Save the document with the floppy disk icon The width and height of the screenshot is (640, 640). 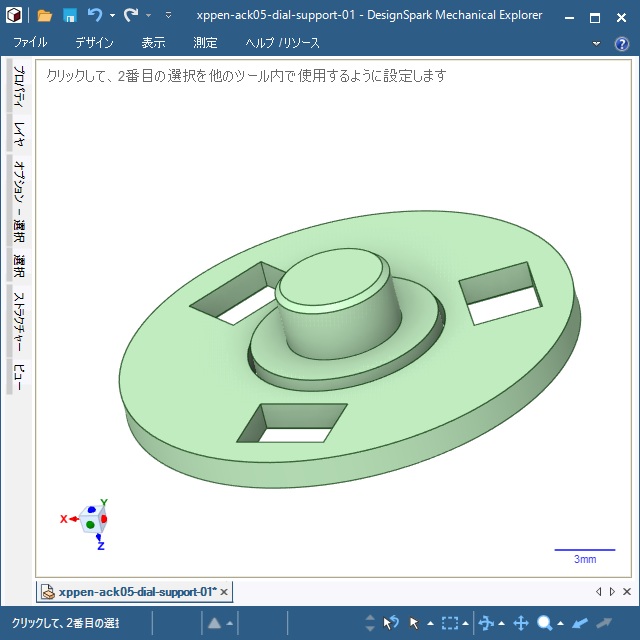(x=70, y=15)
